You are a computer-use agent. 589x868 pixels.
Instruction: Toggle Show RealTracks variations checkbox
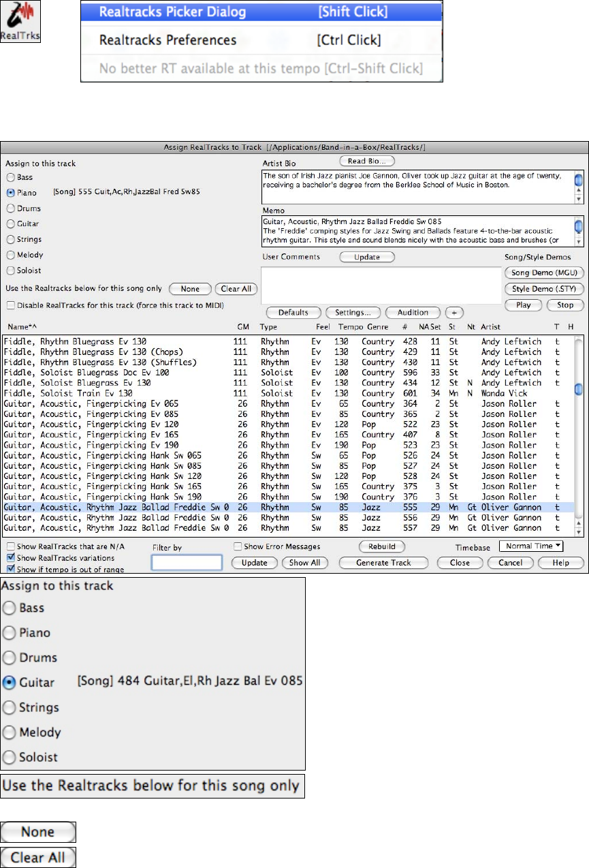10,558
